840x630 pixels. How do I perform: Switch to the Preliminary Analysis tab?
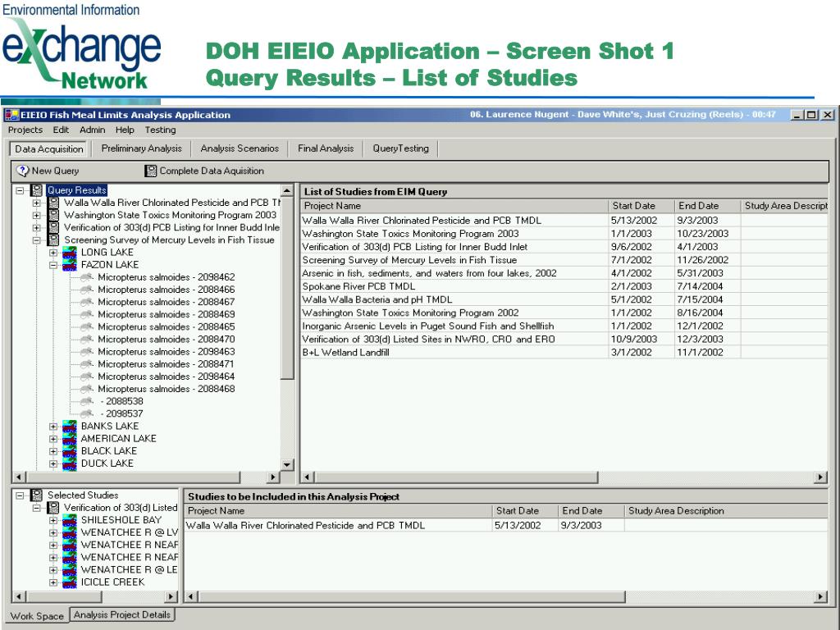coord(141,148)
